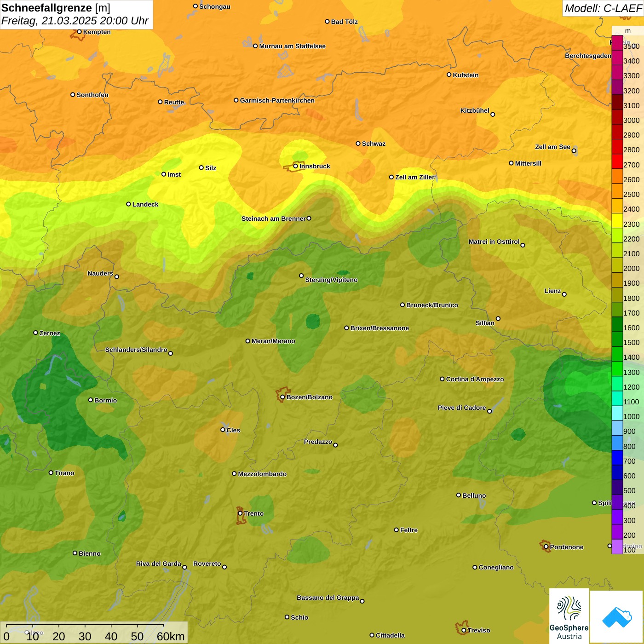Click the 'Bassano del Grappa' label
The image size is (644, 644).
tap(328, 598)
